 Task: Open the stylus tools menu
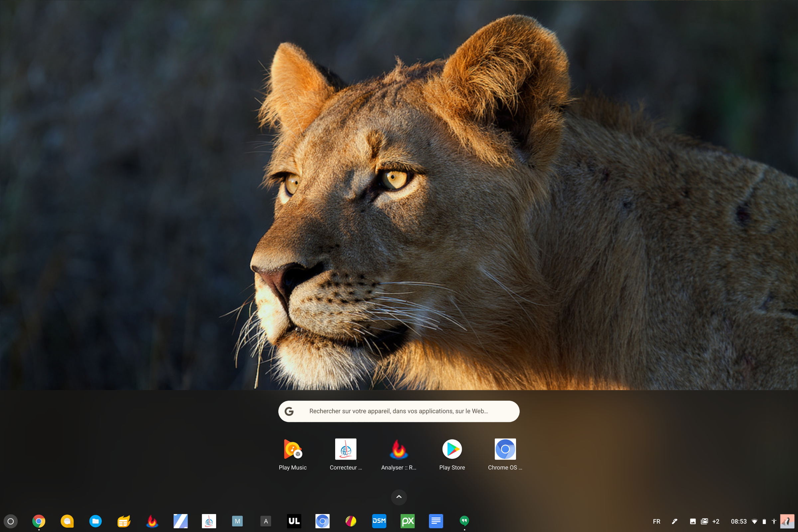click(x=675, y=521)
